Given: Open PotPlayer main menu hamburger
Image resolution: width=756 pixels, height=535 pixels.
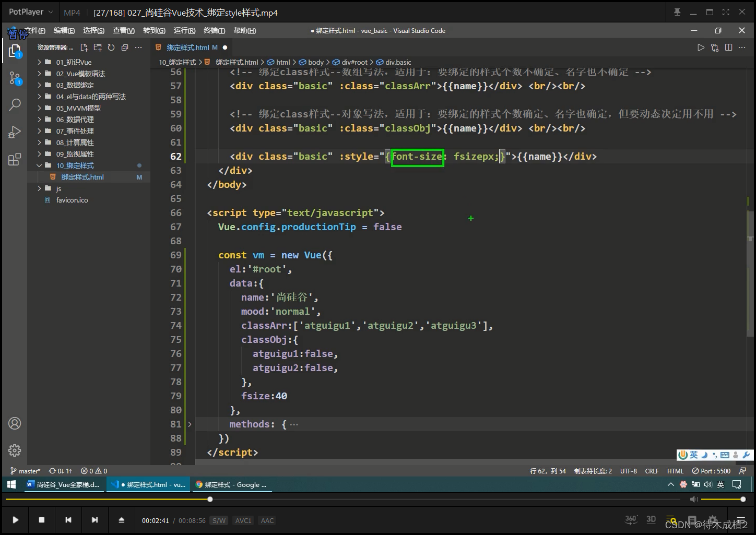Looking at the screenshot, I should tap(742, 520).
